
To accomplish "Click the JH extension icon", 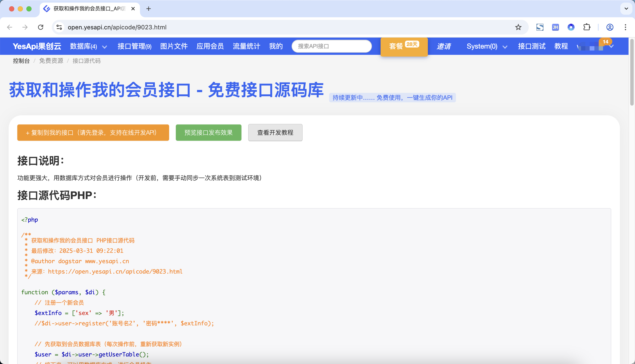I will (555, 27).
